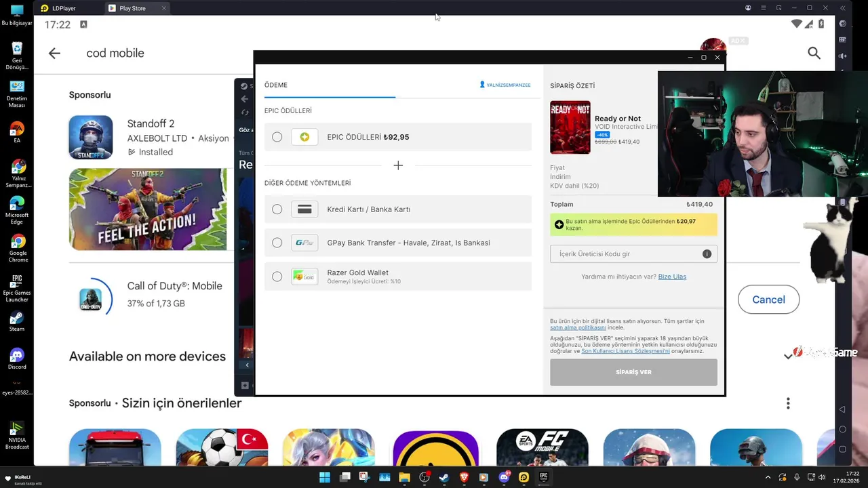This screenshot has height=488, width=868.
Task: Click LDPlayer volume up icon
Action: coord(843,56)
